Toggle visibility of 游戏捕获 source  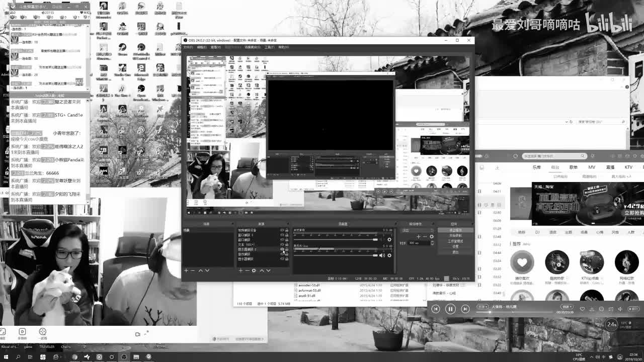coord(282,254)
